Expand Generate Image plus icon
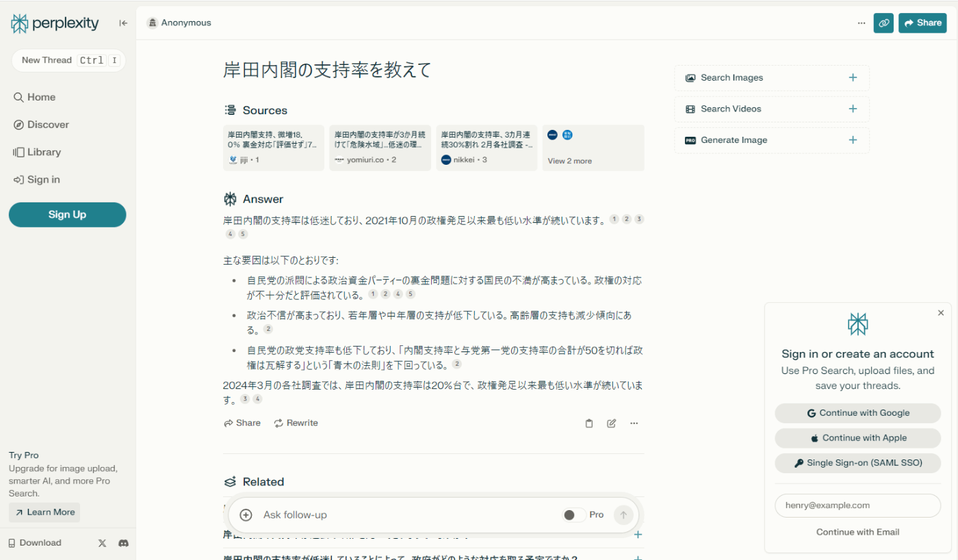The width and height of the screenshot is (958, 560). point(853,140)
